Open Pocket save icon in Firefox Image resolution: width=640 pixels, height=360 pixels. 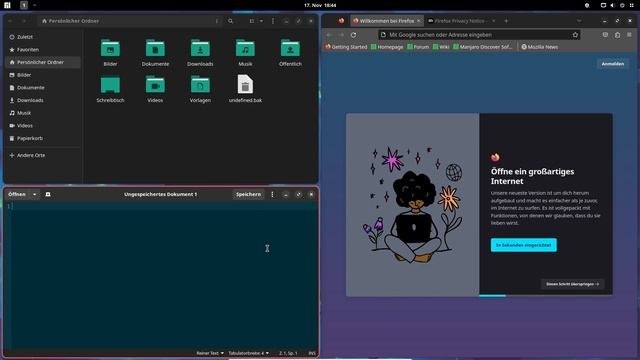point(605,35)
